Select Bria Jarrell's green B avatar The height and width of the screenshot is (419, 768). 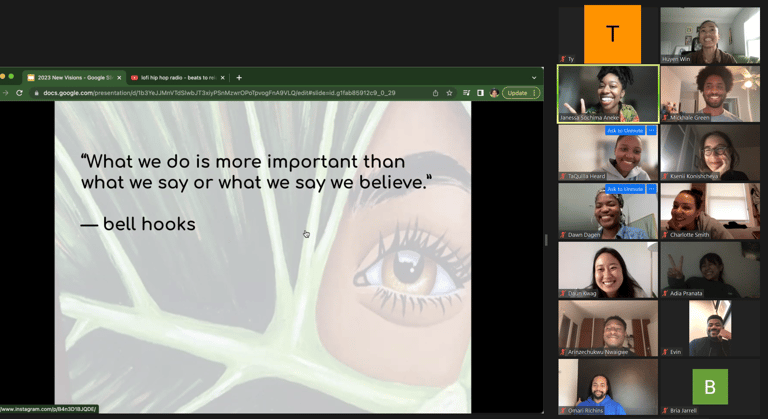(x=710, y=387)
